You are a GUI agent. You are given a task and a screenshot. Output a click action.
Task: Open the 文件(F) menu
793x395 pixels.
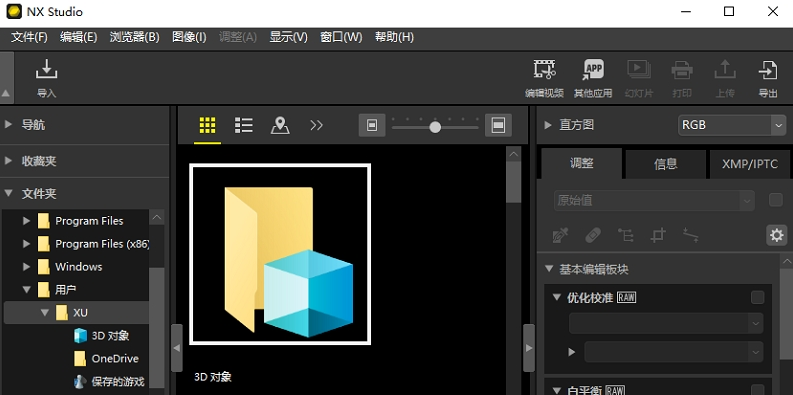(x=29, y=37)
